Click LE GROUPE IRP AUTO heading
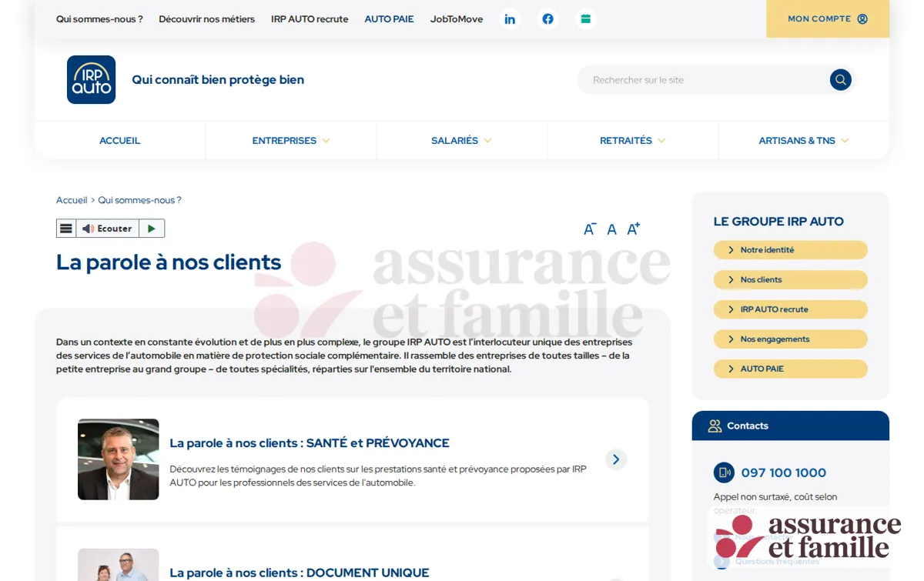 (778, 222)
